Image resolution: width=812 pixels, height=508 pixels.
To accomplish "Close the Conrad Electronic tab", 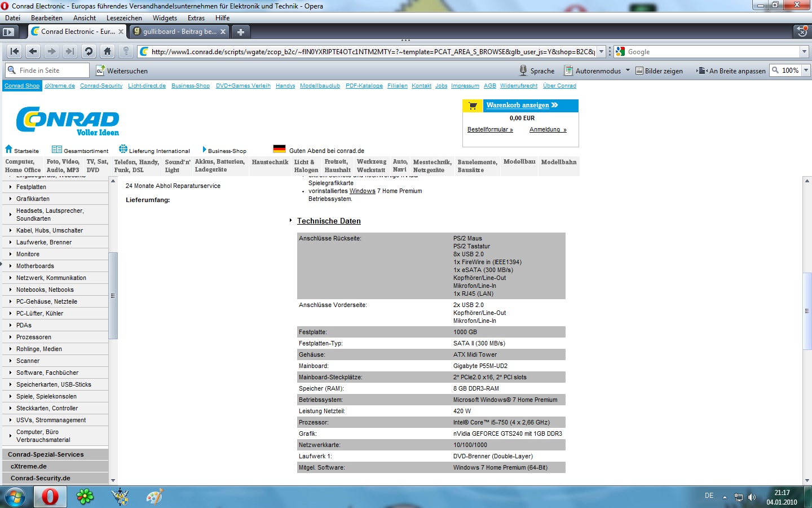I will pyautogui.click(x=121, y=32).
